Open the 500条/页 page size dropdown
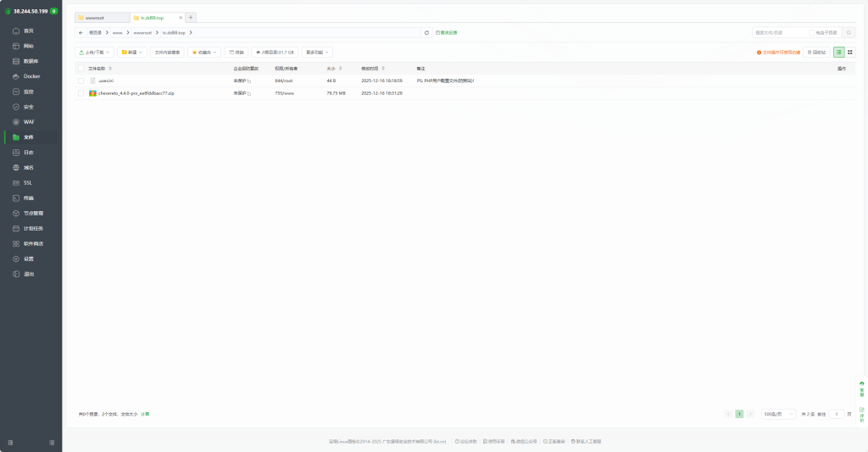The image size is (868, 452). coord(778,415)
